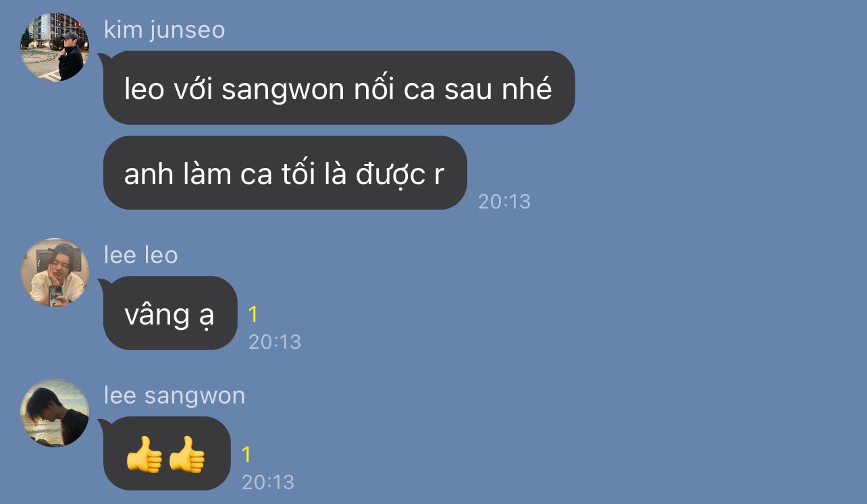Click the first thumbs-up emoji
Image resolution: width=867 pixels, height=504 pixels.
[x=144, y=453]
